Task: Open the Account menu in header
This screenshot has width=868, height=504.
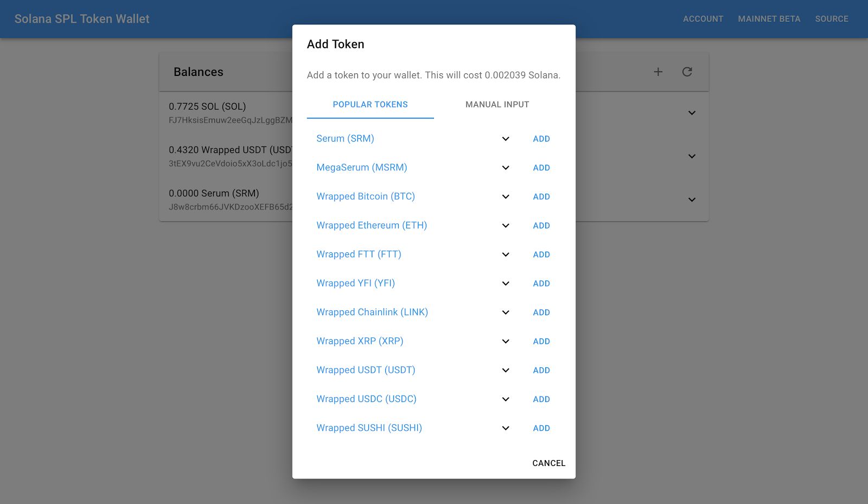Action: click(x=703, y=19)
